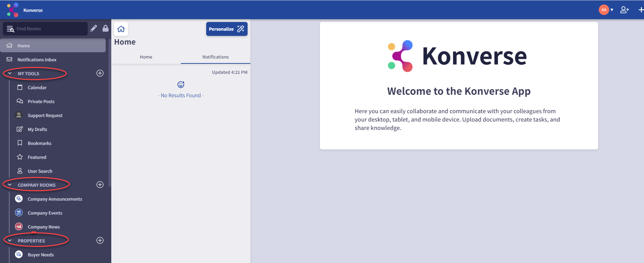644x263 pixels.
Task: Collapse the COMPANY ROOMS section chevron
Action: 10,185
